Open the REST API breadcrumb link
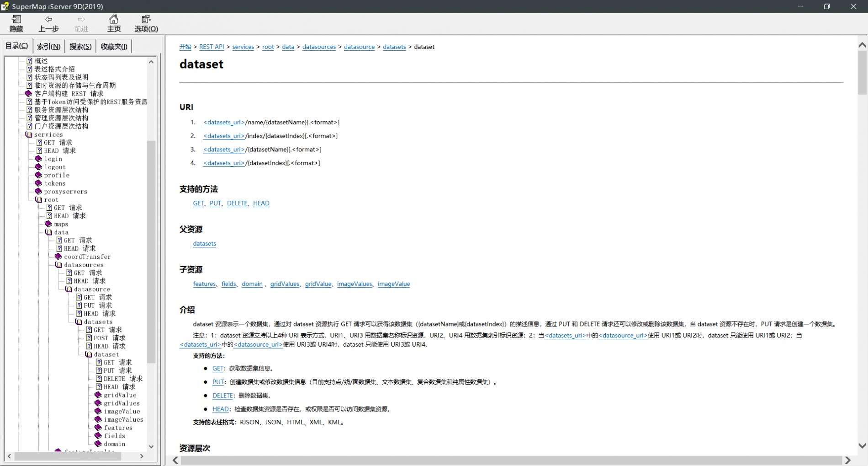The image size is (868, 466). coord(212,47)
